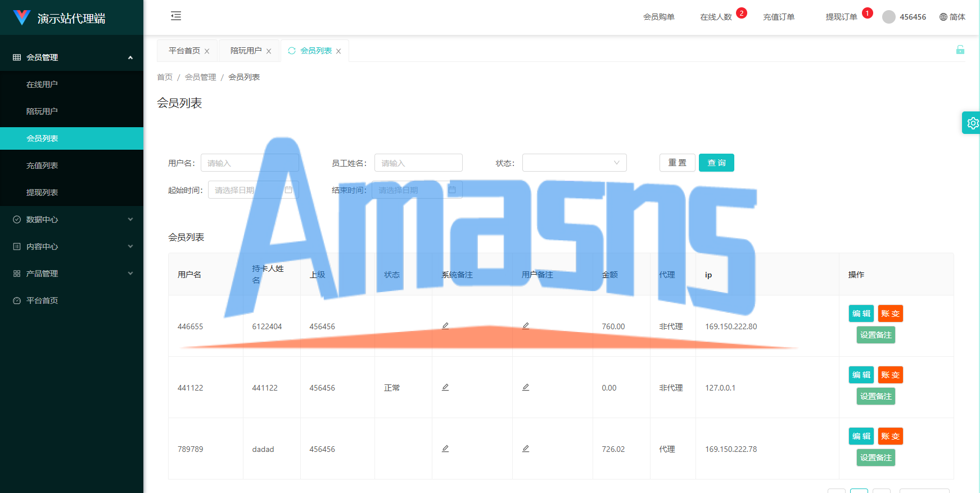The image size is (980, 493).
Task: Open 会员购单 in the top header
Action: [x=659, y=17]
